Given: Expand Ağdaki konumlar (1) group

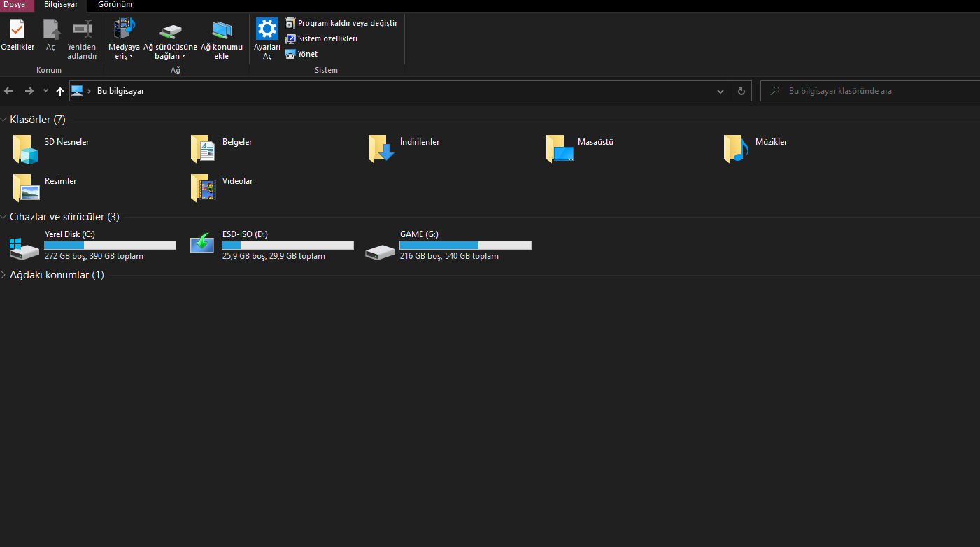Looking at the screenshot, I should click(4, 275).
